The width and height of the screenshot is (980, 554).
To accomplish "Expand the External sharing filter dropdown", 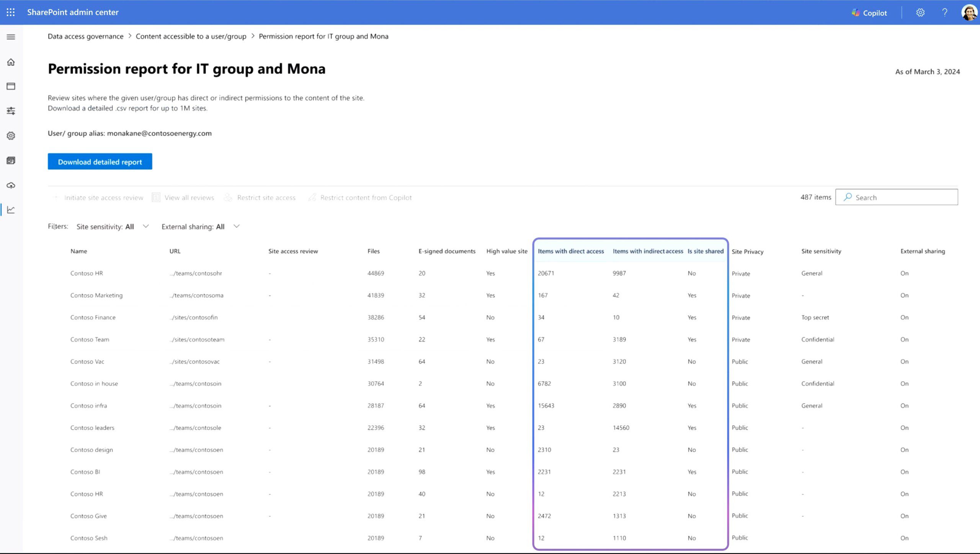I will point(201,226).
